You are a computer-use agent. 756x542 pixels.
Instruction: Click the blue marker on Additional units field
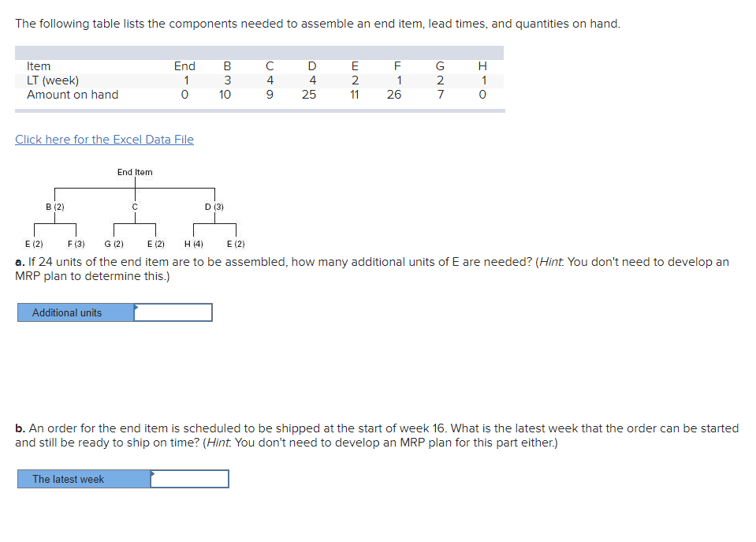[x=137, y=307]
